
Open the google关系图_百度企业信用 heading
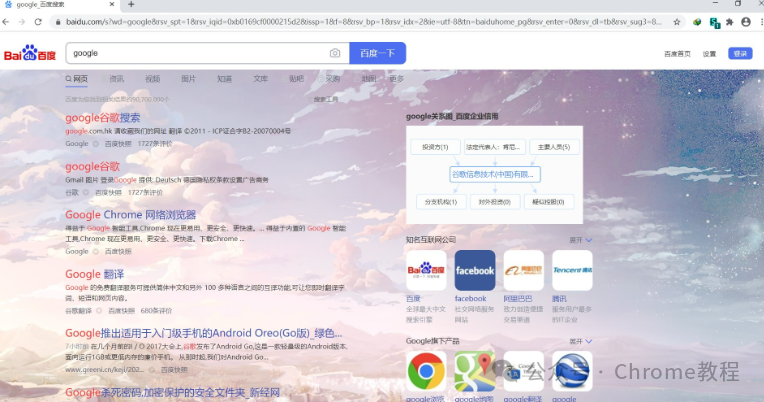click(x=452, y=116)
